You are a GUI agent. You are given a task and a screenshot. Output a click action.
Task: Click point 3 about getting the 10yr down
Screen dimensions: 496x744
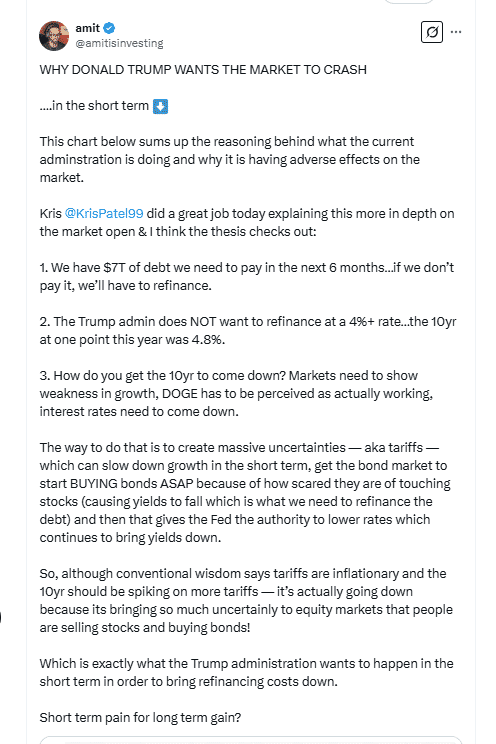tap(236, 393)
